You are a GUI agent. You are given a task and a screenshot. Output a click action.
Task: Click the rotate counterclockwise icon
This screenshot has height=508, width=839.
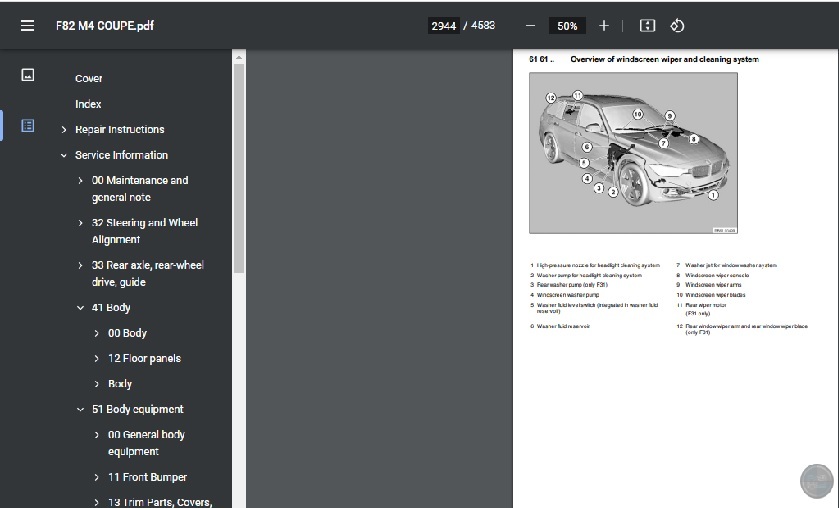(x=677, y=26)
